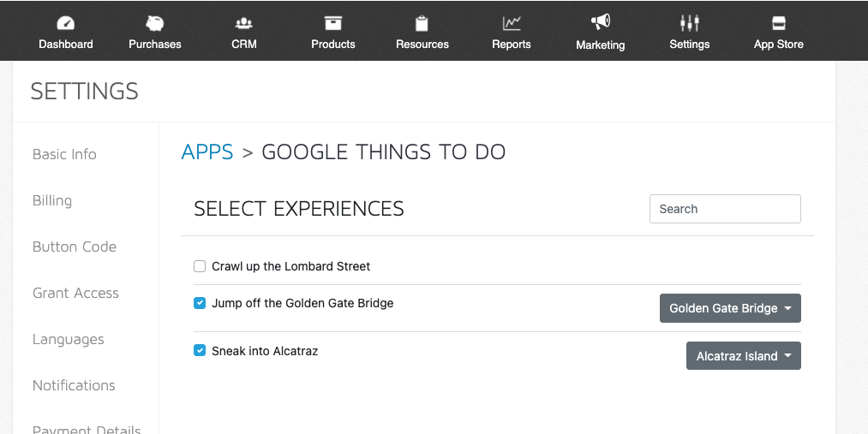Open the Marketing megaphone icon

(x=600, y=22)
